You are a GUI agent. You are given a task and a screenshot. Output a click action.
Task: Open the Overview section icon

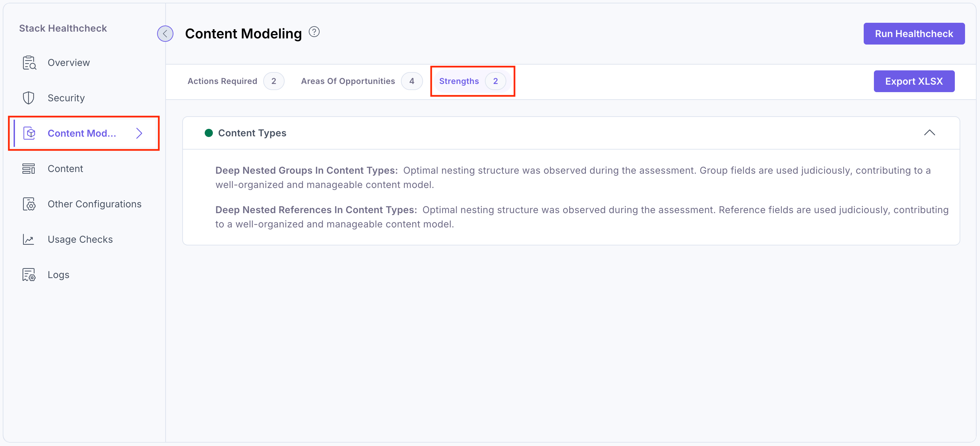pyautogui.click(x=29, y=62)
